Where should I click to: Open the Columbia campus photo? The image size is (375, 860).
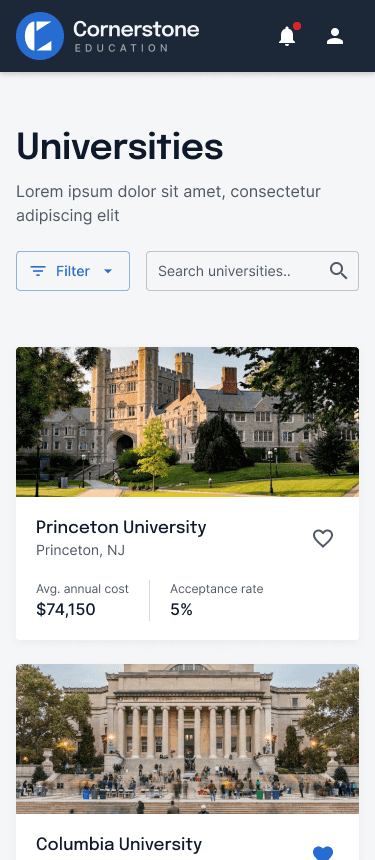(188, 739)
